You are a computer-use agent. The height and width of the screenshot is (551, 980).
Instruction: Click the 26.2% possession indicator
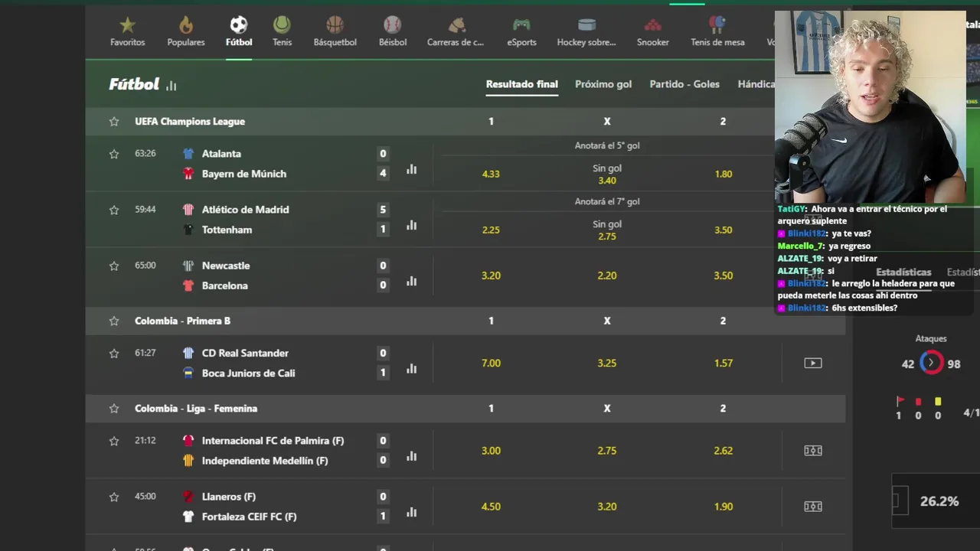click(939, 501)
